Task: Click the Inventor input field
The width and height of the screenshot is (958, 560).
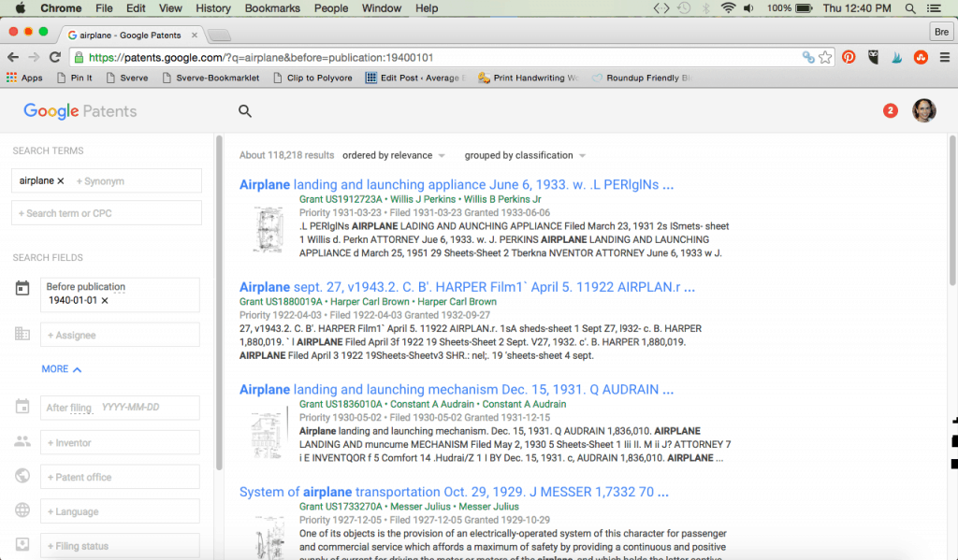Action: (x=120, y=443)
